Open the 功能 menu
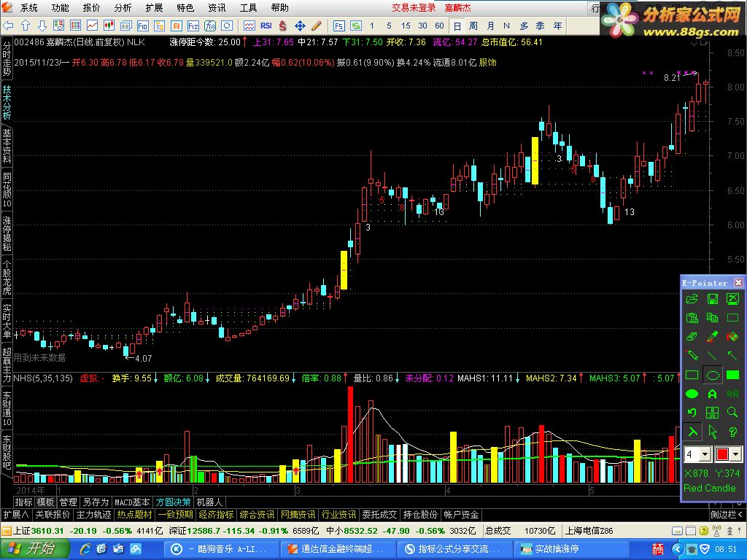747x560 pixels. [x=60, y=7]
